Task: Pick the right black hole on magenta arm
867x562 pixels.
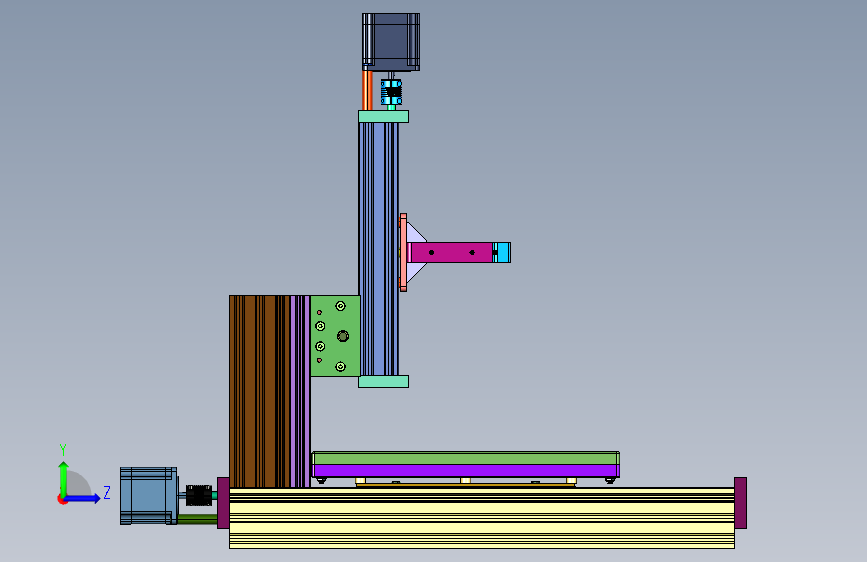Action: pos(472,253)
